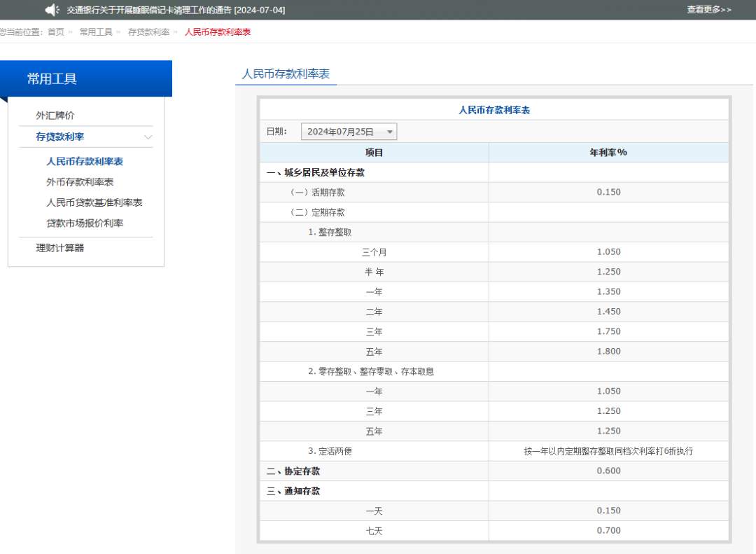The height and width of the screenshot is (554, 756).
Task: Click the 2. 零存整取、整存零取、存本取息 row
Action: (371, 372)
